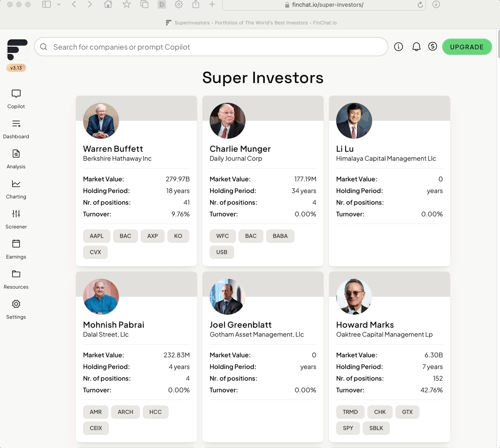Click Howard Marks' TRMD ticker chip
500x448 pixels.
pos(350,412)
